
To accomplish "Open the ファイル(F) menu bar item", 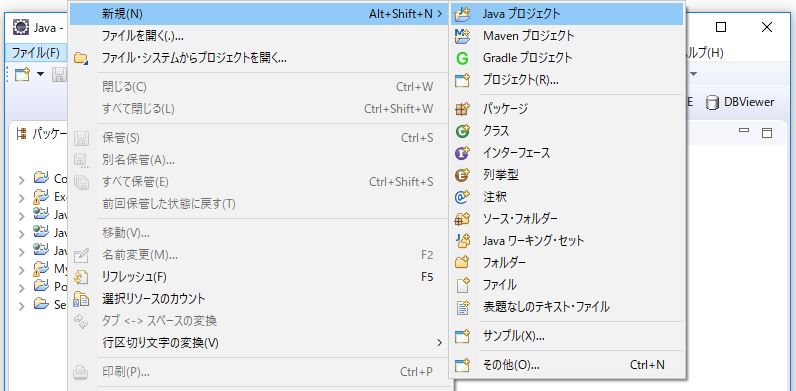I will click(x=36, y=53).
